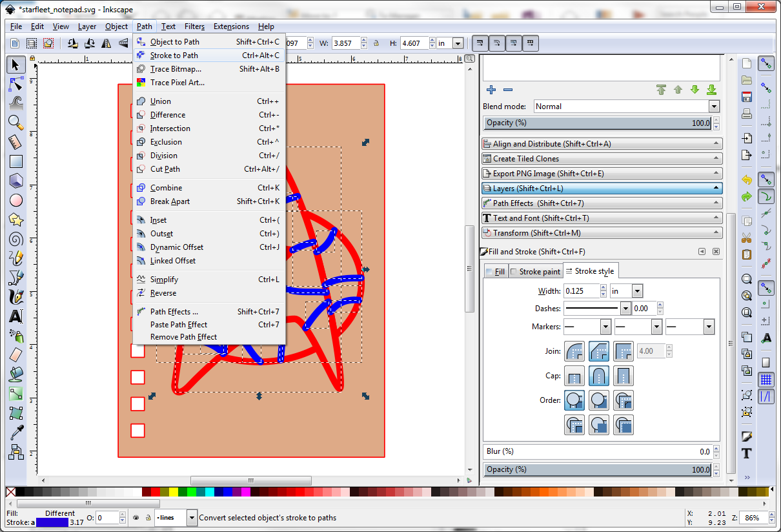The image size is (781, 532).
Task: Select the Tweak tool
Action: point(16,102)
